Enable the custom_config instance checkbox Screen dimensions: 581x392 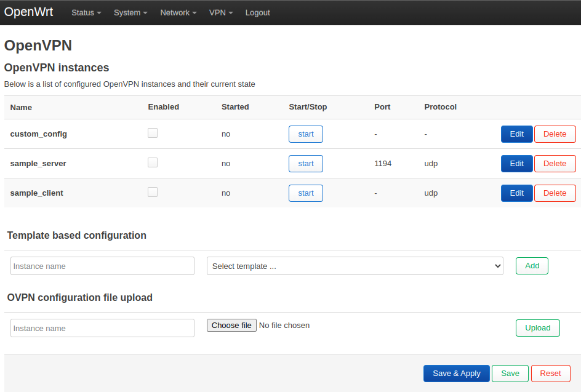click(153, 133)
